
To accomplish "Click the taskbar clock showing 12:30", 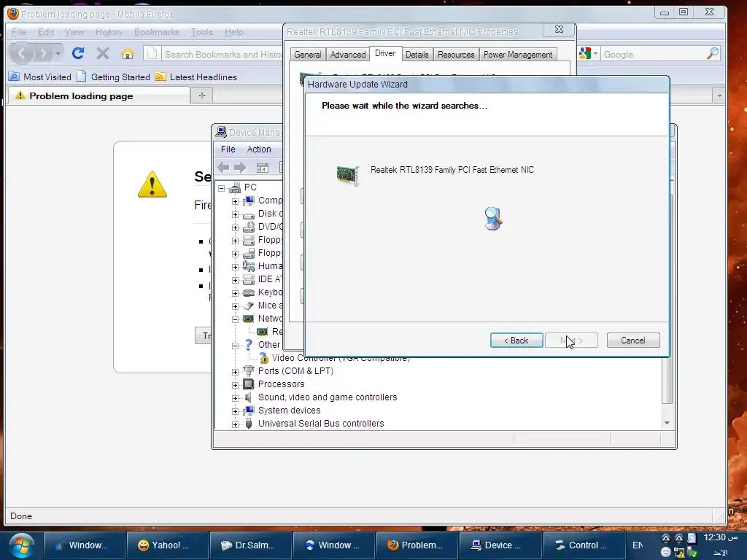I will (720, 537).
